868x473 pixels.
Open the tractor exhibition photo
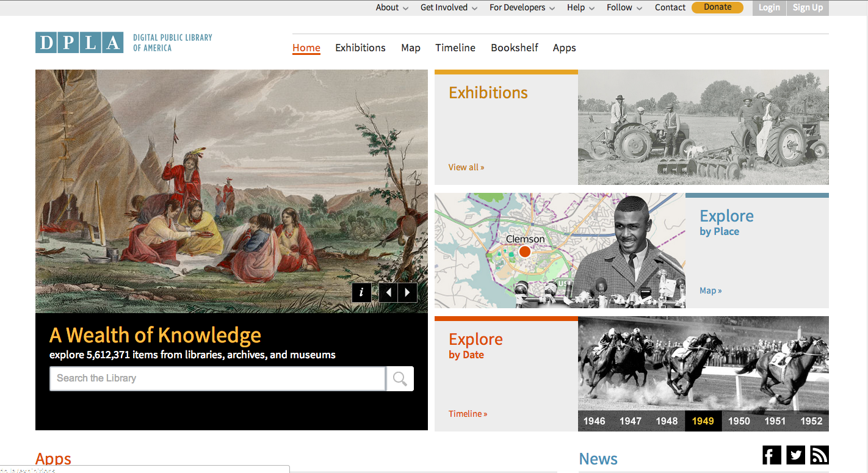703,127
